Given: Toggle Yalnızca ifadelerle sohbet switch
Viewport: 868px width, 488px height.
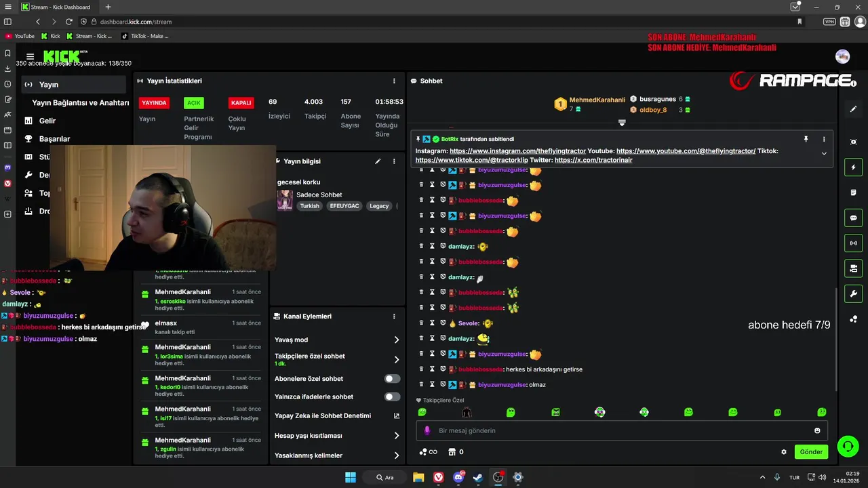Looking at the screenshot, I should pos(392,397).
